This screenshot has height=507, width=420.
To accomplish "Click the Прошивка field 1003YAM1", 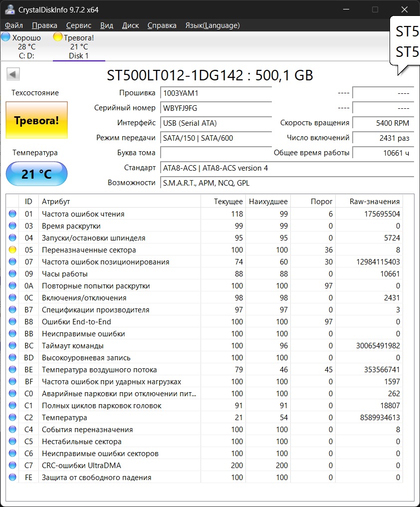I will coord(216,93).
